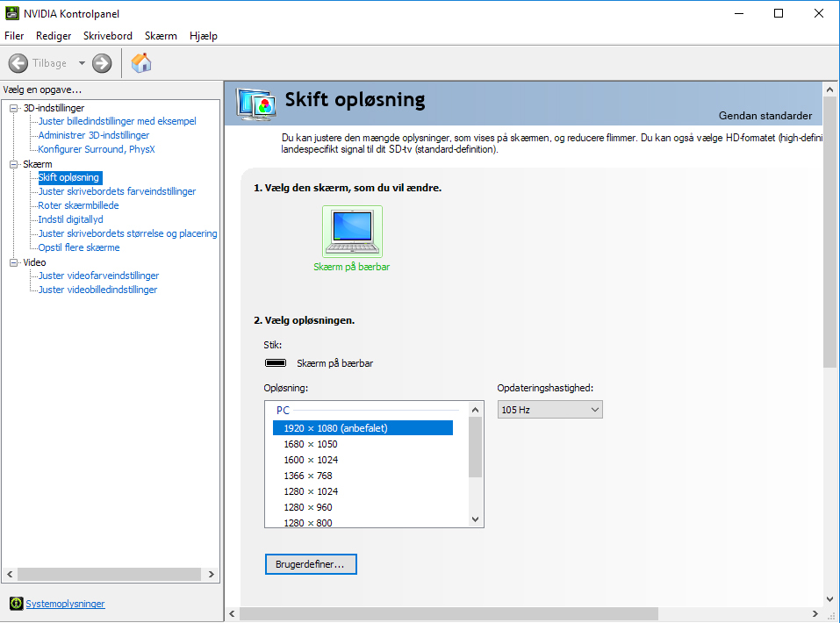Click the task tree scroll-right arrow
Image resolution: width=840 pixels, height=623 pixels.
click(211, 574)
